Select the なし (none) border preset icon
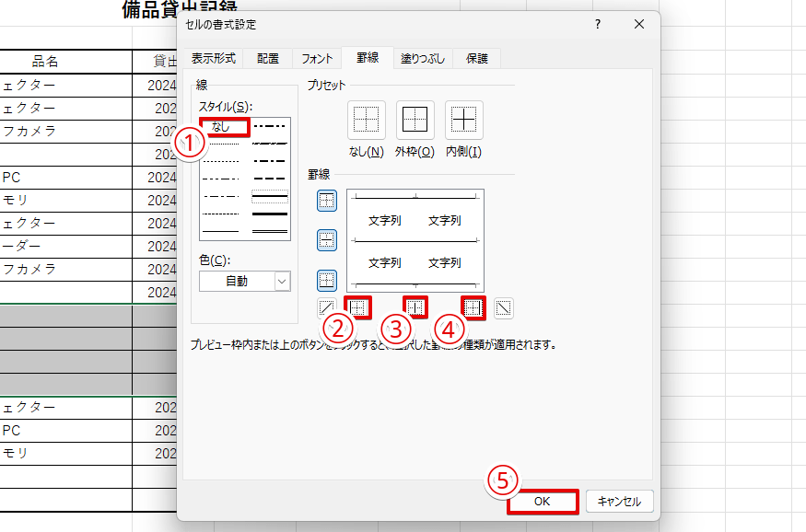 [367, 120]
